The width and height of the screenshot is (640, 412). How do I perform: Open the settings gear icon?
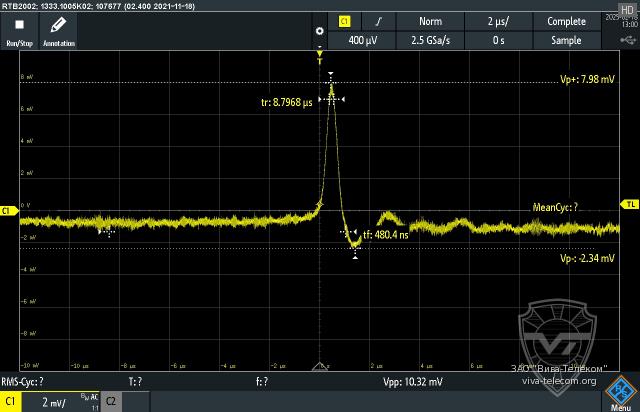(320, 31)
